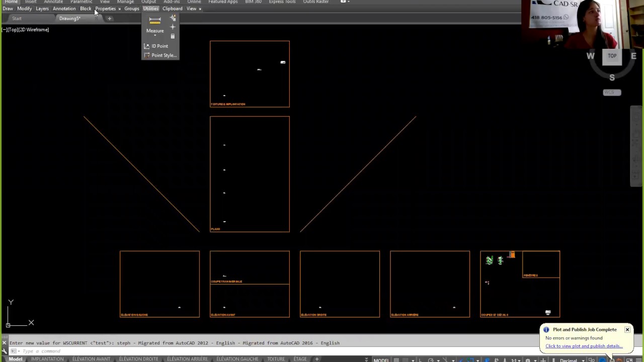Open the Annotation ribbon panel
644x362 pixels.
click(x=64, y=9)
